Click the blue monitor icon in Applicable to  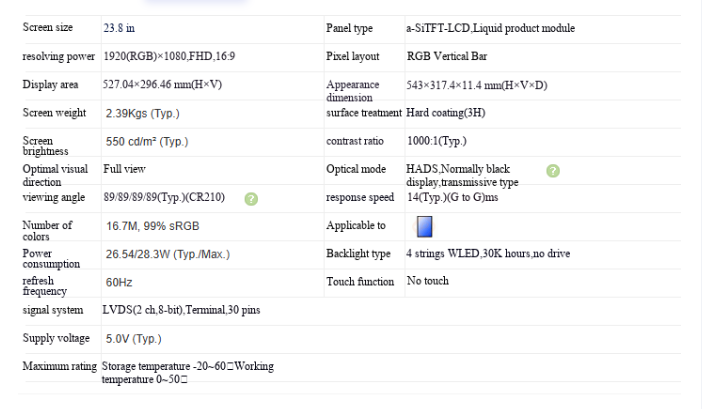tap(424, 226)
